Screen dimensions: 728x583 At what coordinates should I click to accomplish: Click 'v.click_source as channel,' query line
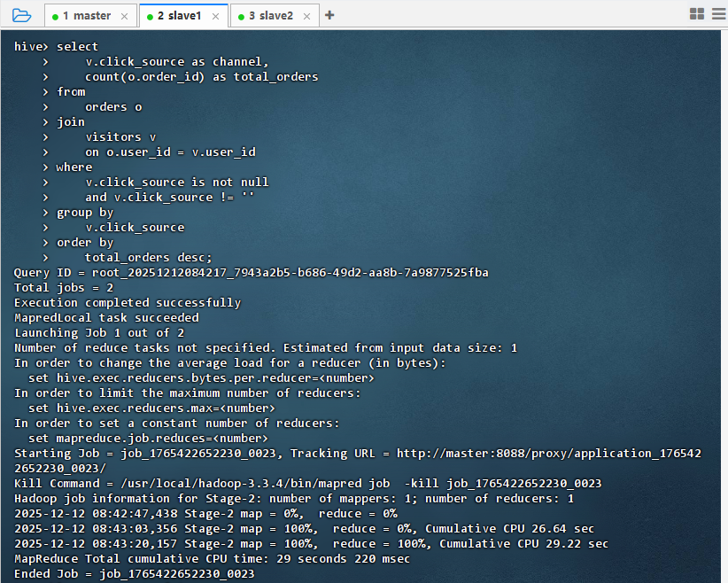[177, 62]
